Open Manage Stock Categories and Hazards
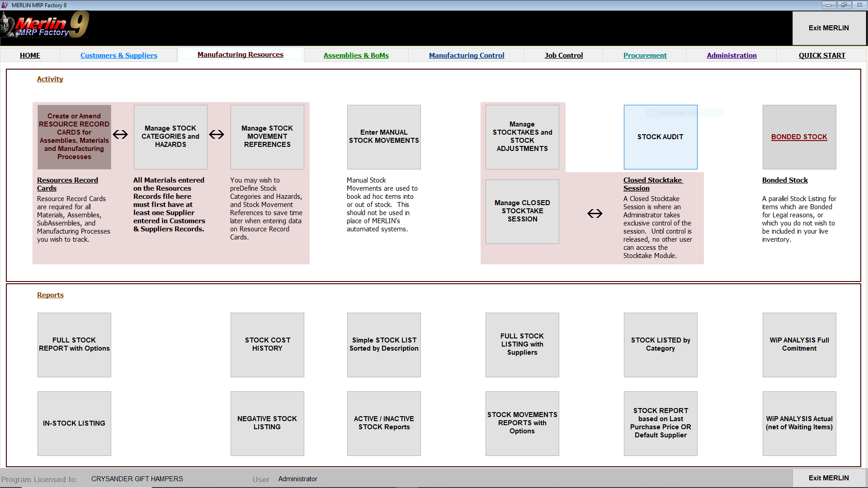This screenshot has height=488, width=868. [x=170, y=136]
